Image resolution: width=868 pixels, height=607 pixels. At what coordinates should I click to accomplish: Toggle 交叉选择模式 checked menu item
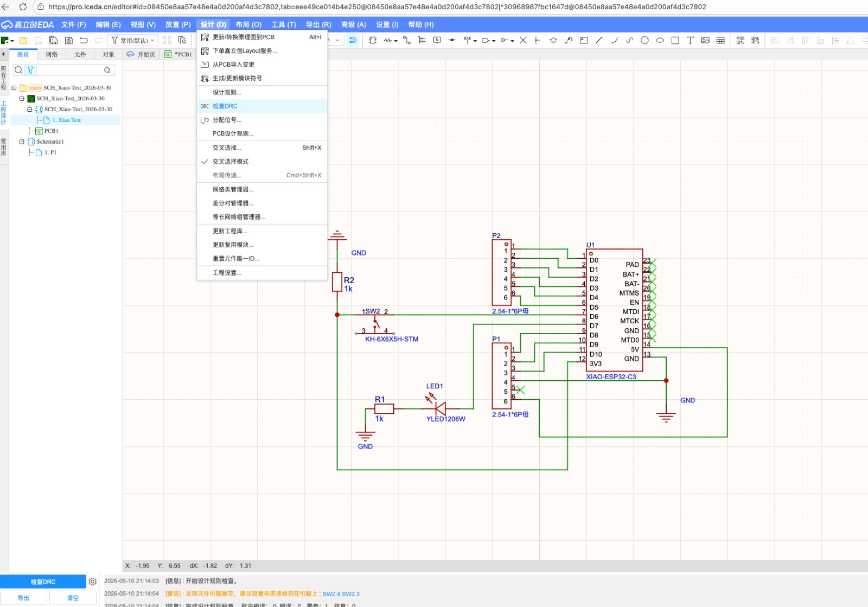click(x=262, y=162)
